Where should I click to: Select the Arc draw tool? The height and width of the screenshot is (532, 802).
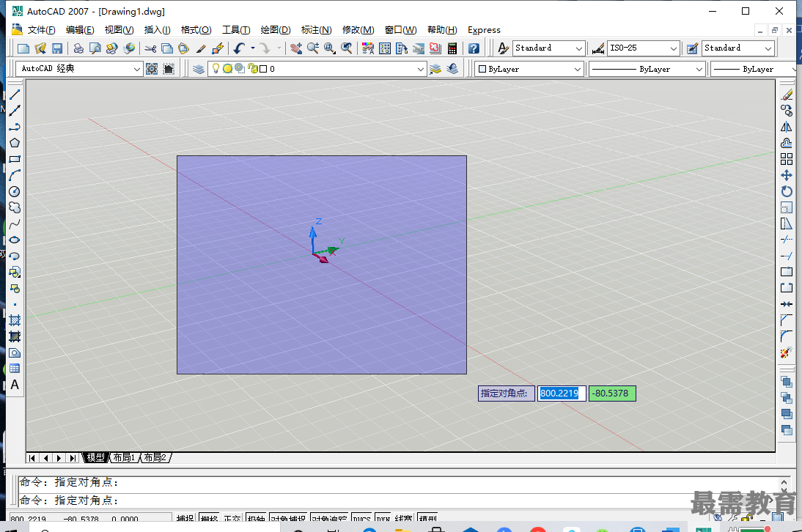click(15, 175)
